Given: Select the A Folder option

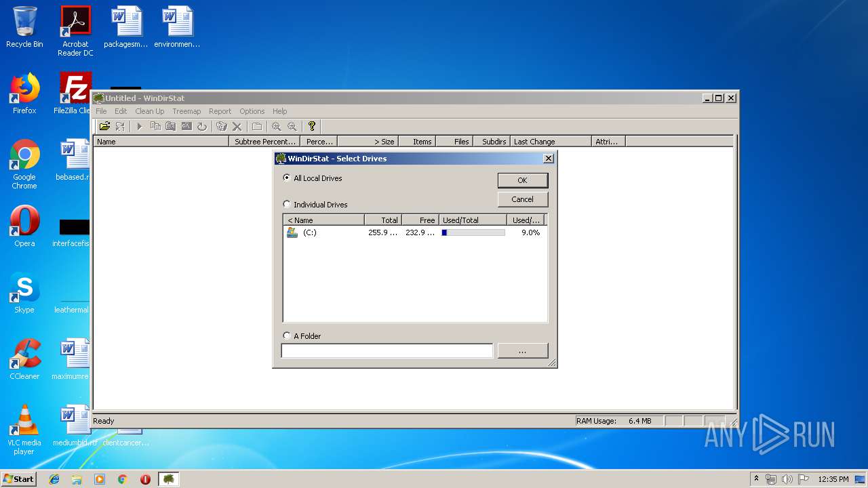Looking at the screenshot, I should point(302,336).
